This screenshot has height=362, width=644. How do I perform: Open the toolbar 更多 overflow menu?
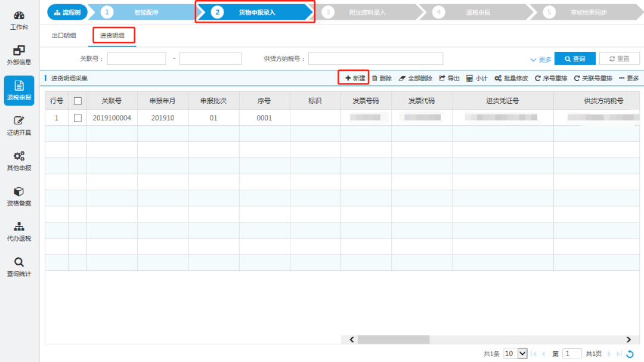pos(629,78)
